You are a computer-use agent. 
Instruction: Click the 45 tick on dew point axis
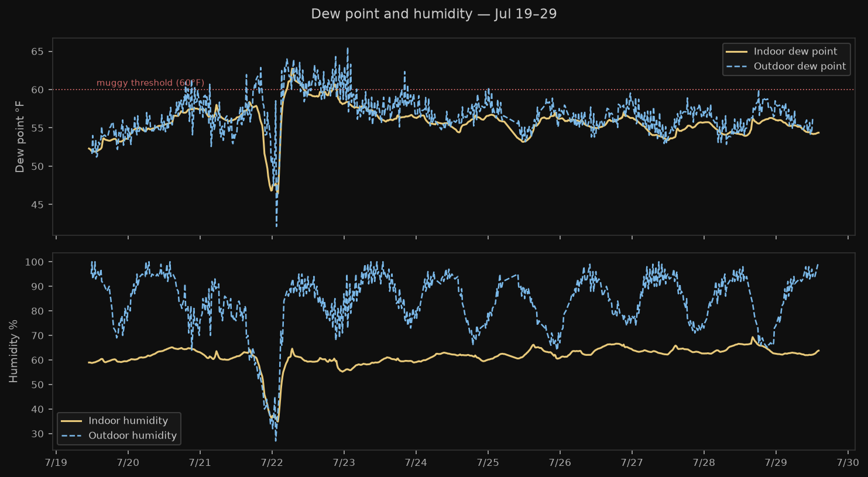[37, 205]
